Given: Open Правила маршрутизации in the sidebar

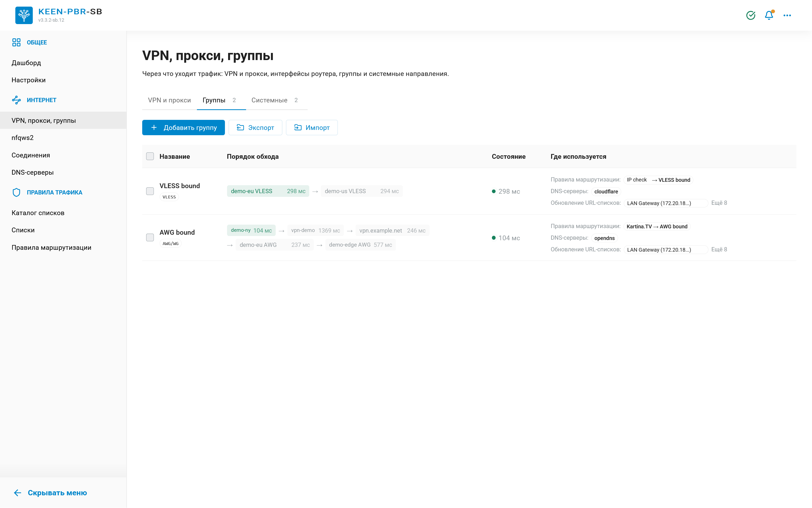Looking at the screenshot, I should (63, 248).
